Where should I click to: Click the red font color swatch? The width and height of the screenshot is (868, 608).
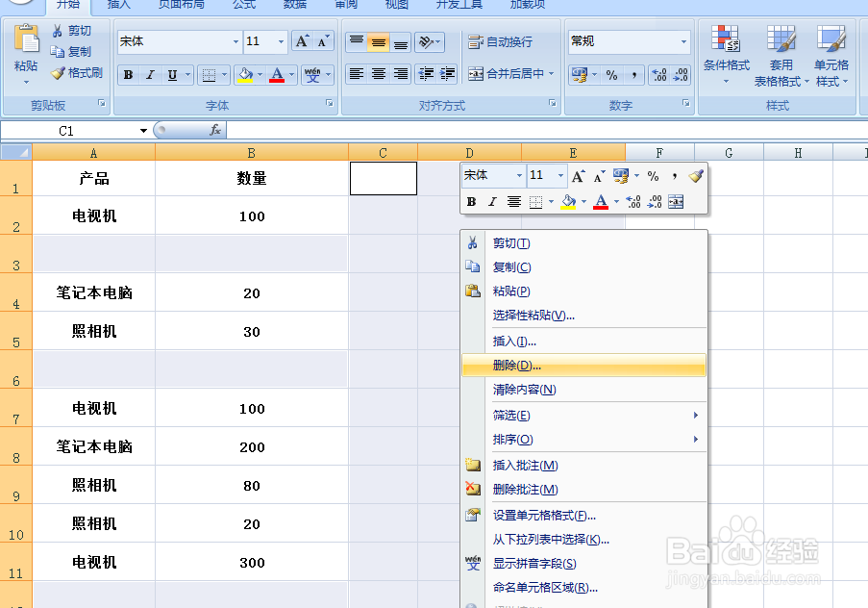click(x=276, y=79)
